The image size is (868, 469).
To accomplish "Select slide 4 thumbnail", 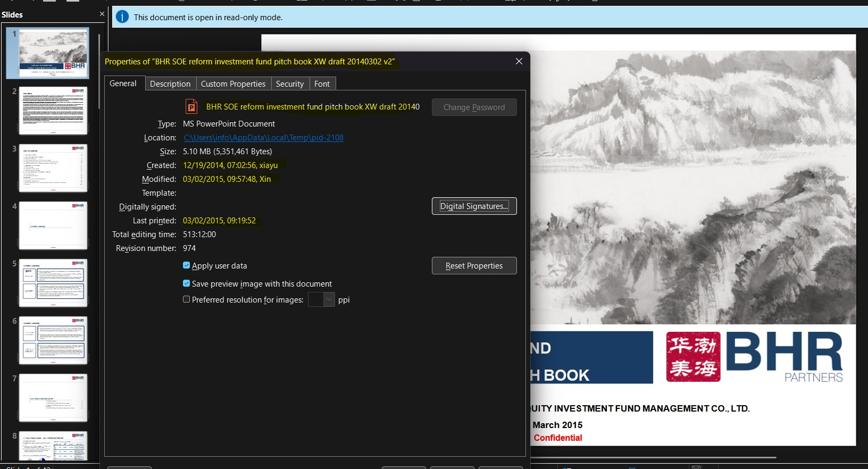I will [x=53, y=225].
